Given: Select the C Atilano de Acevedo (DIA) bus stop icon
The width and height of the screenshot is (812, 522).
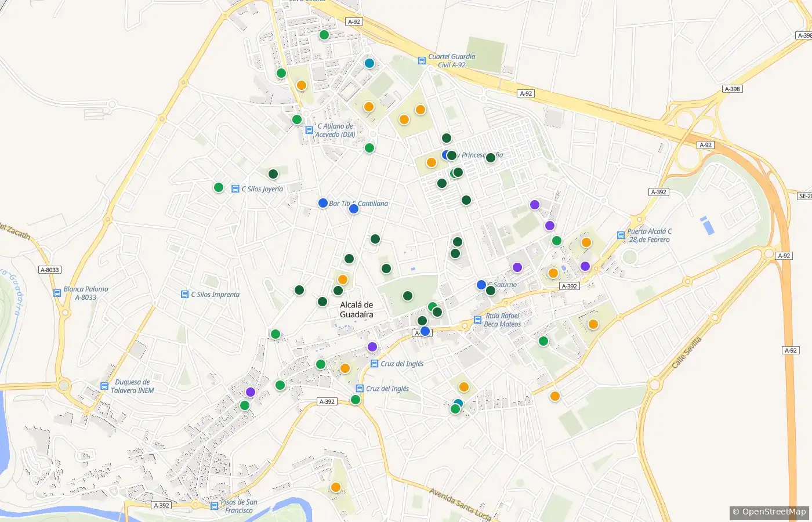Looking at the screenshot, I should [x=309, y=130].
